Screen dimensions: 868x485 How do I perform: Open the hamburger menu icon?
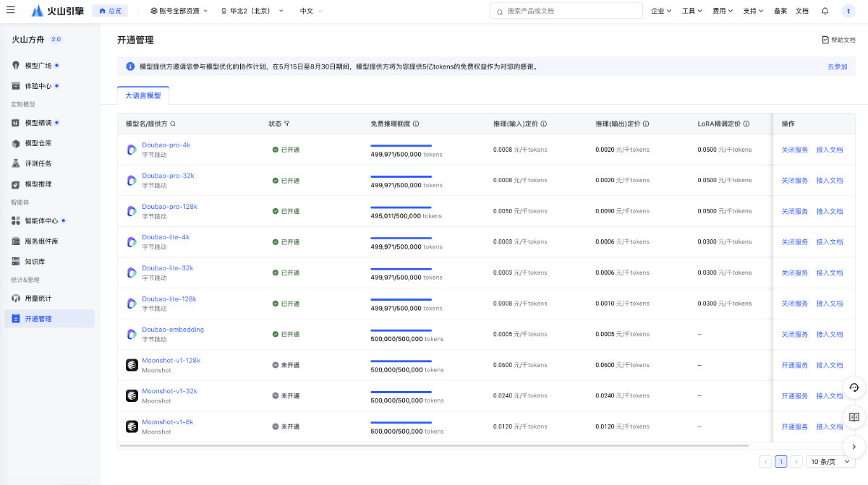[11, 11]
